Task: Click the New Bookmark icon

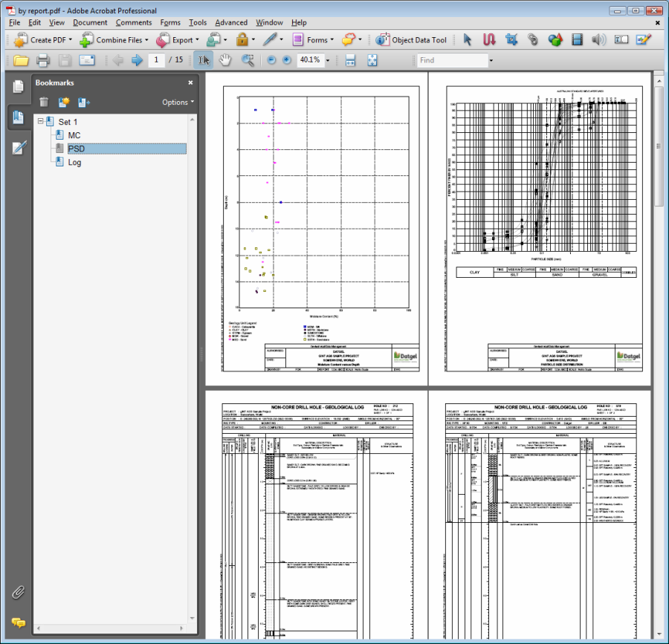Action: point(64,102)
